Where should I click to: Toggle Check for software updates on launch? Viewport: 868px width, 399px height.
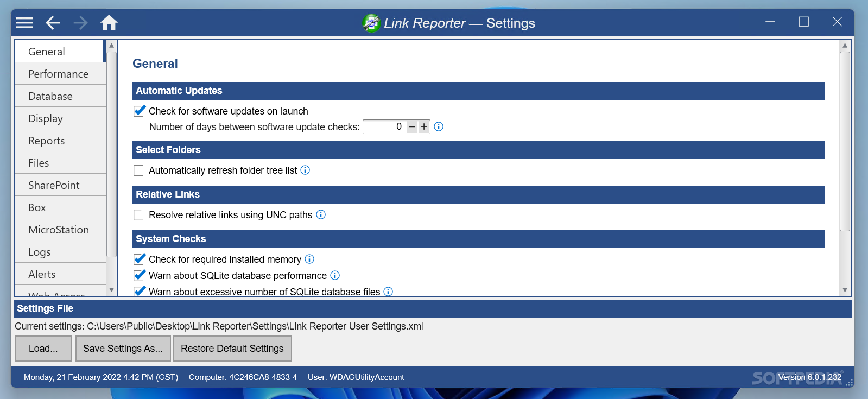[139, 111]
